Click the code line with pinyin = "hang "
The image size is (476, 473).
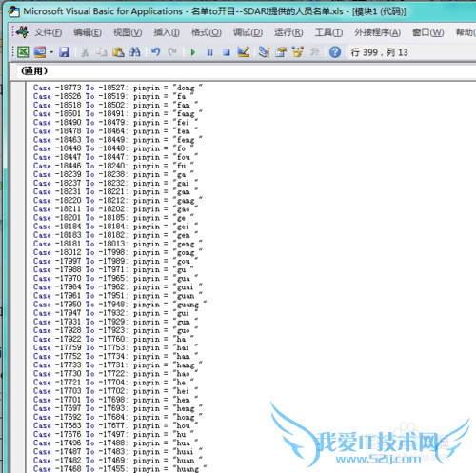(118, 365)
